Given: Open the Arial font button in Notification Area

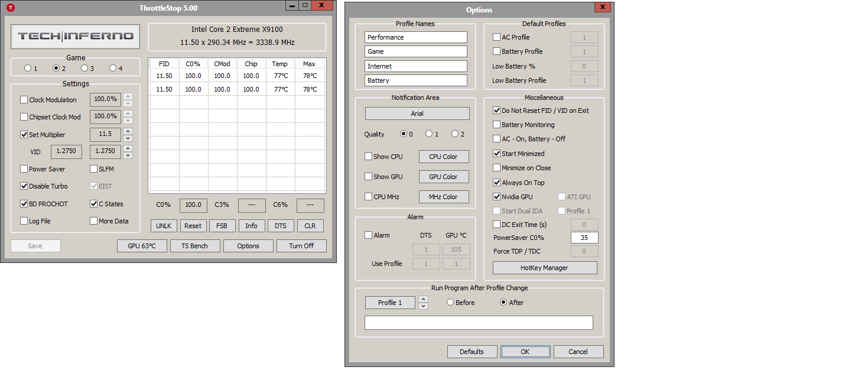Looking at the screenshot, I should [x=417, y=113].
